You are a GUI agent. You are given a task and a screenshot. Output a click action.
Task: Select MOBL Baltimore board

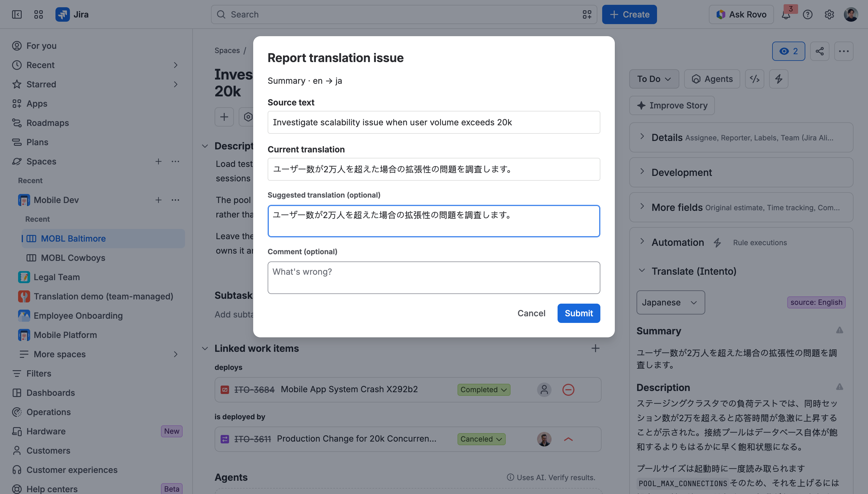[103, 239]
